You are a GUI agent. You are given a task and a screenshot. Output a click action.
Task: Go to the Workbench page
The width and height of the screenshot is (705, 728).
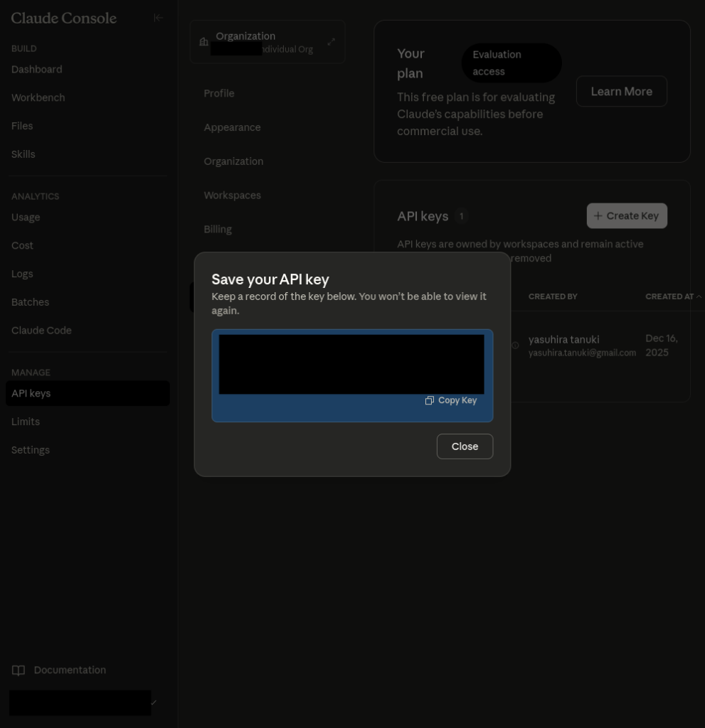(x=38, y=98)
